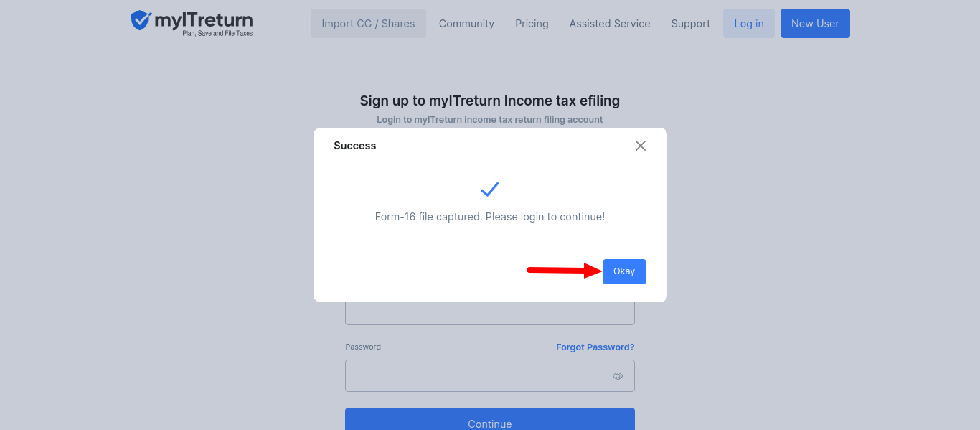980x430 pixels.
Task: Follow the Forgot Password? link
Action: (595, 347)
